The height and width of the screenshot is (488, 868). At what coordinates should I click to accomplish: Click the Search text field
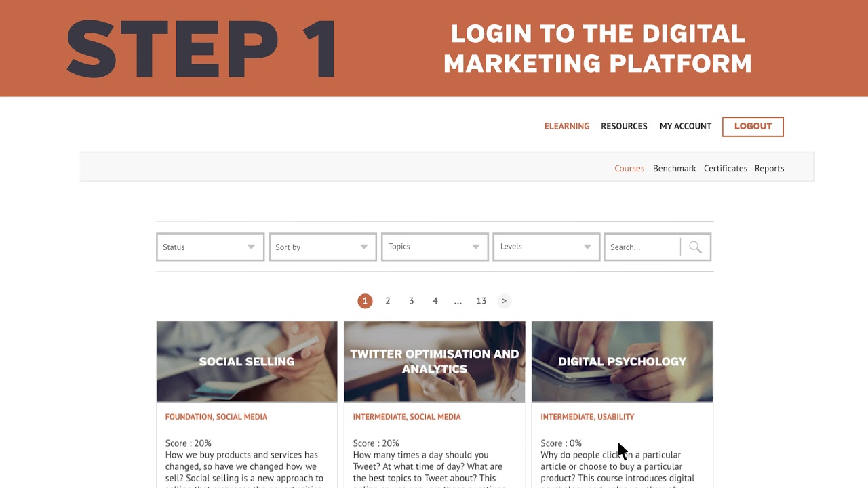pos(642,247)
